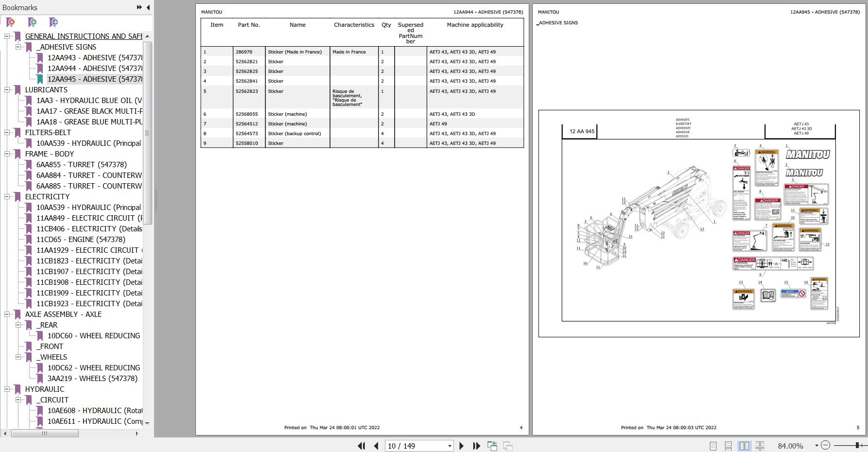The image size is (868, 452).
Task: Open bookmark 11AA849 - ELECTRIC CIRCUIT
Action: coord(89,218)
